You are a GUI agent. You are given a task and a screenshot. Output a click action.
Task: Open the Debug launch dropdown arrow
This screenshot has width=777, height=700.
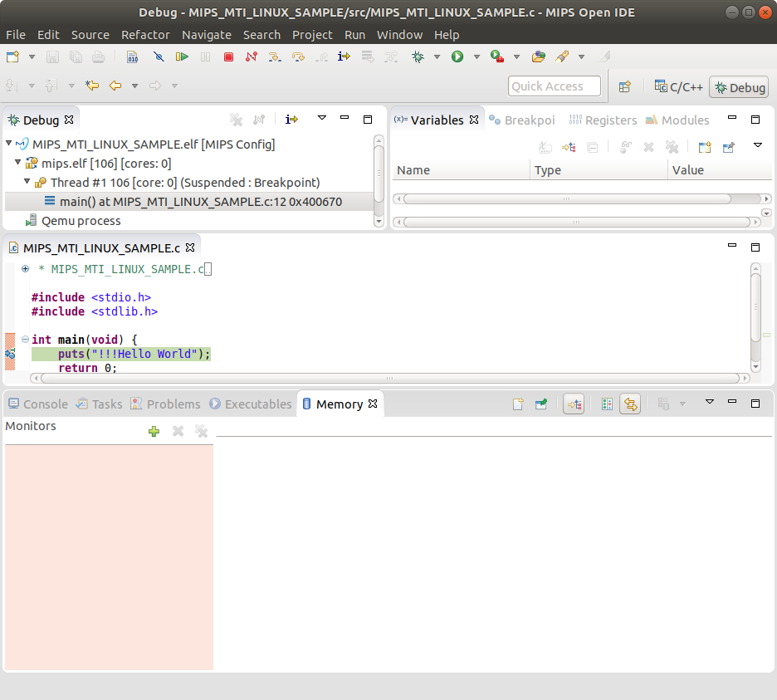tap(437, 57)
